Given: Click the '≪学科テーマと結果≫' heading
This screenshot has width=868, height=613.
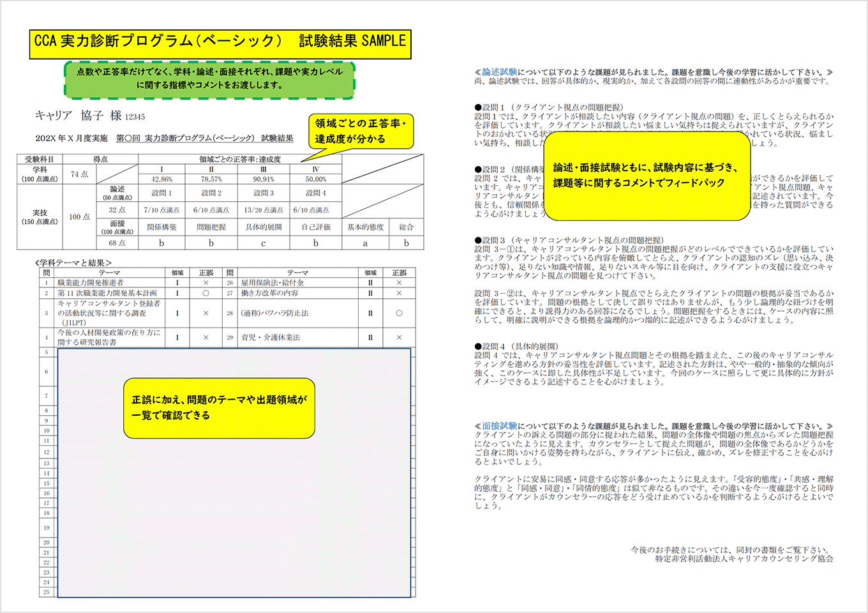Looking at the screenshot, I should 73,262.
